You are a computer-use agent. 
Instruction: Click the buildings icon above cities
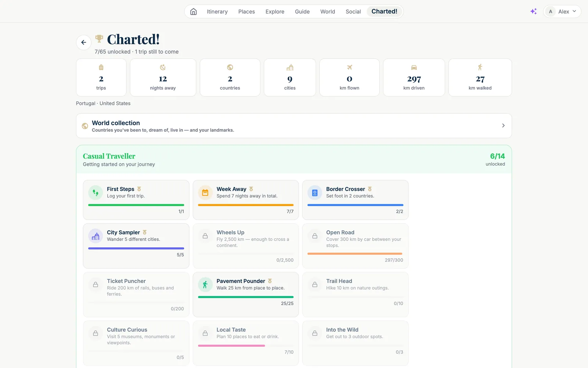click(290, 67)
